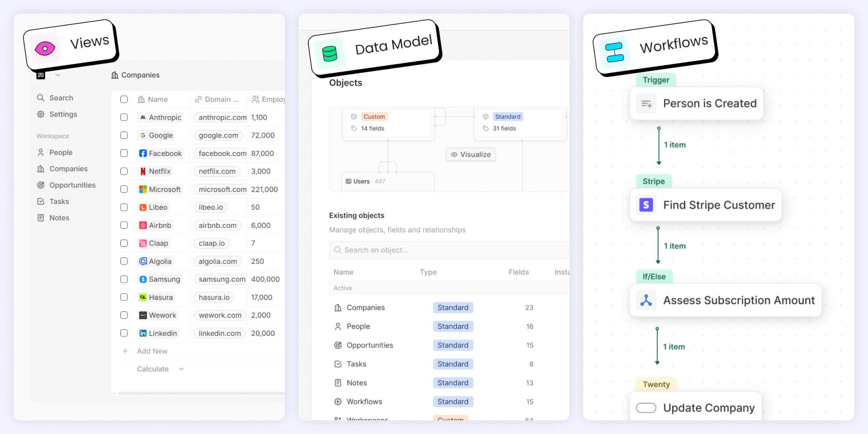Click the Stripe icon on Find Stripe Customer

tap(646, 205)
